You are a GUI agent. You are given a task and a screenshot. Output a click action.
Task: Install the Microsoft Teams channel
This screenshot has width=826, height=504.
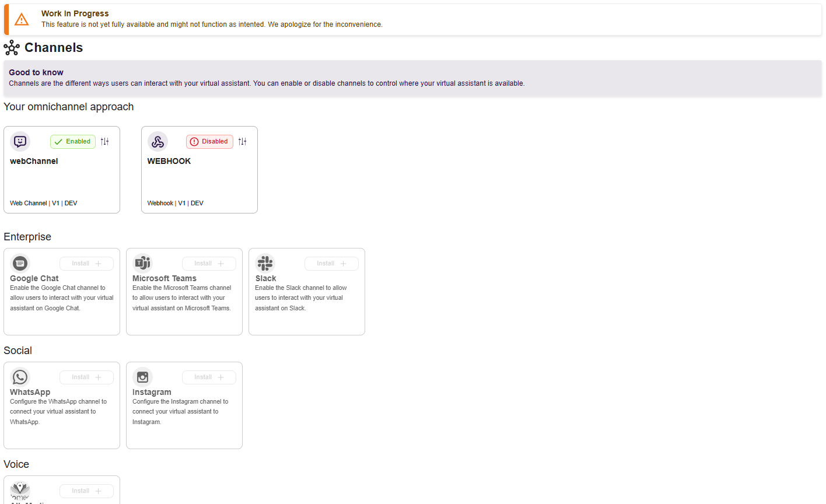point(209,264)
